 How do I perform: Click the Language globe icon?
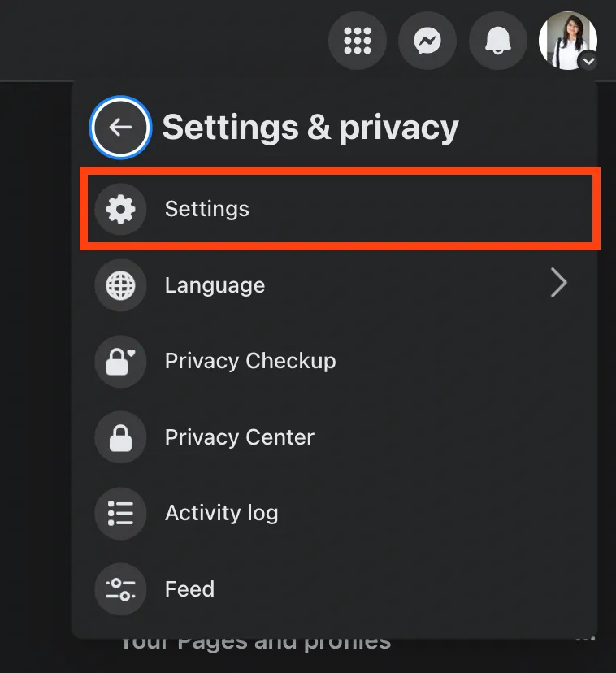tap(120, 285)
